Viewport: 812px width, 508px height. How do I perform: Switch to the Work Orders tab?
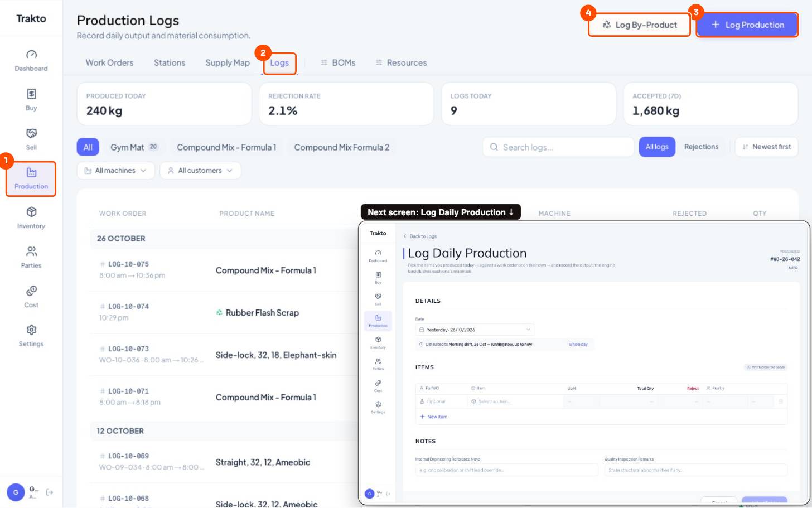pyautogui.click(x=109, y=62)
